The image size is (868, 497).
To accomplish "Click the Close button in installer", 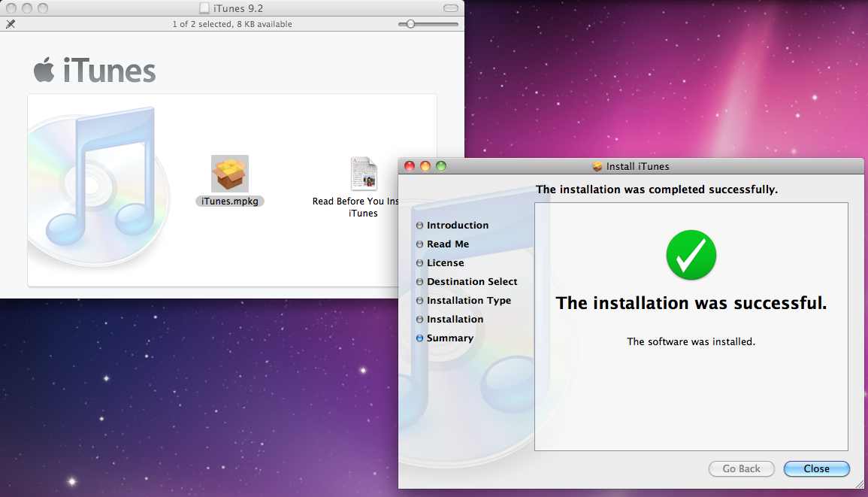I will coord(816,468).
